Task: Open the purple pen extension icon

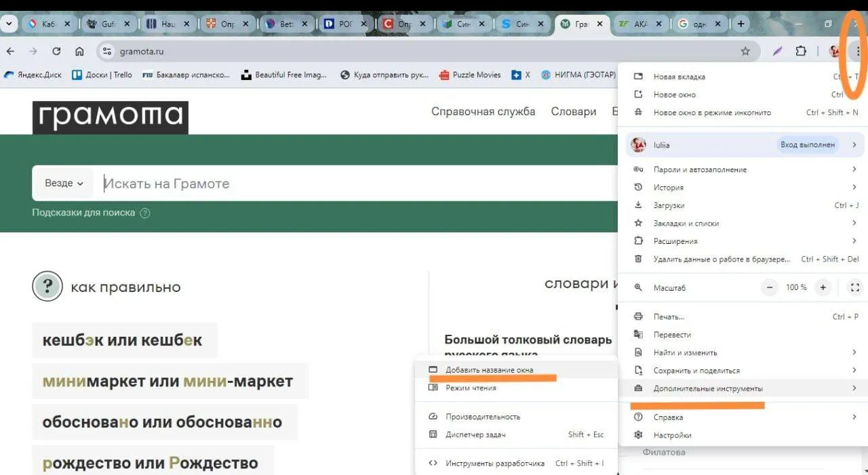Action: click(778, 51)
